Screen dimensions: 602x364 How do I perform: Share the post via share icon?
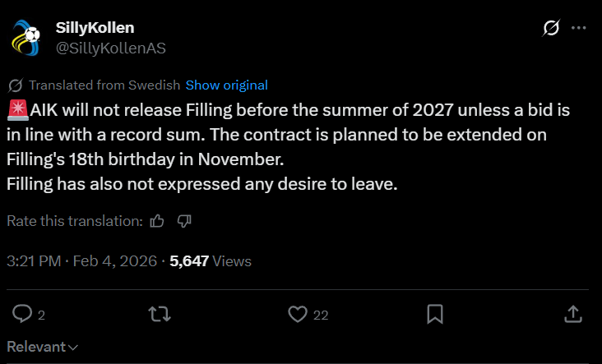(x=572, y=314)
